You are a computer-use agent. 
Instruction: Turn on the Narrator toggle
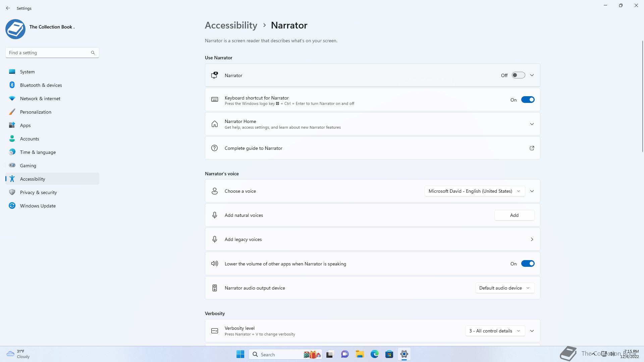click(518, 75)
